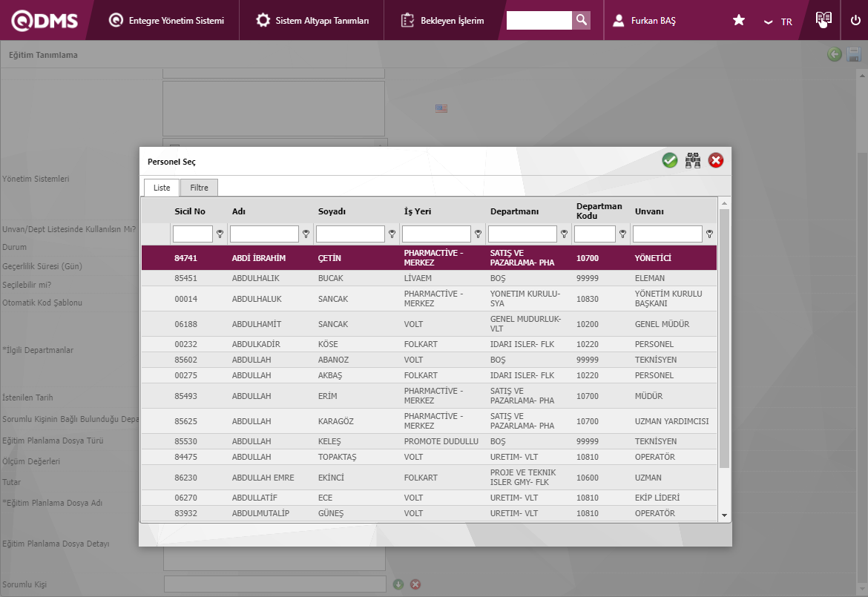Close the Personel Seç dialog via the red X
The image size is (868, 597).
tap(716, 161)
